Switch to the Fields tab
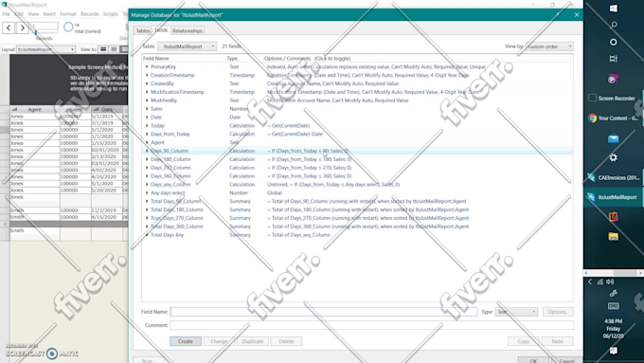The height and width of the screenshot is (363, 644). point(161,30)
